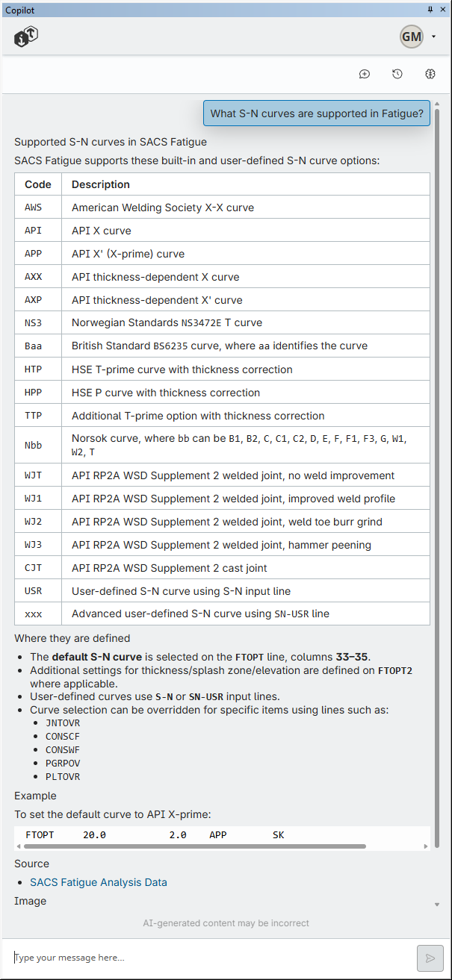Open the SACS Fatigue Analysis Data link
Screen dimensions: 452x980
pyautogui.click(x=99, y=882)
